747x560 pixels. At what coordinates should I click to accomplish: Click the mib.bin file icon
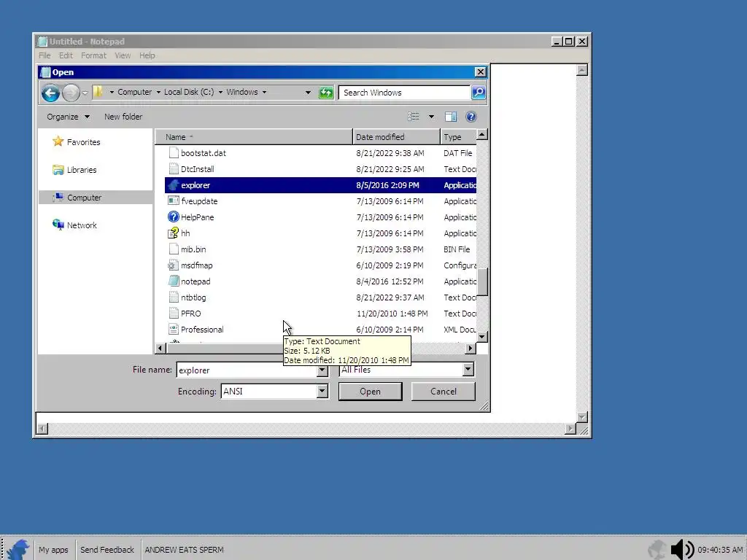(174, 249)
